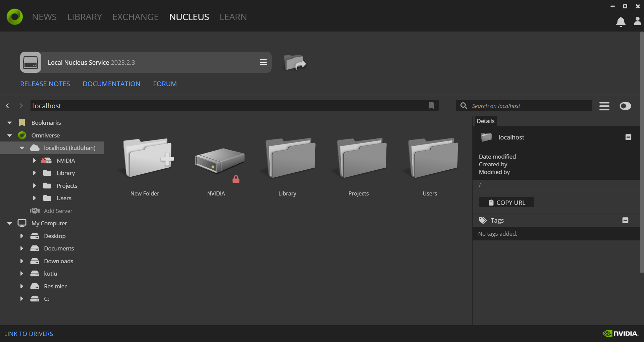Screen dimensions: 644x342
Task: Click the localhost cloud icon
Action: [35, 148]
